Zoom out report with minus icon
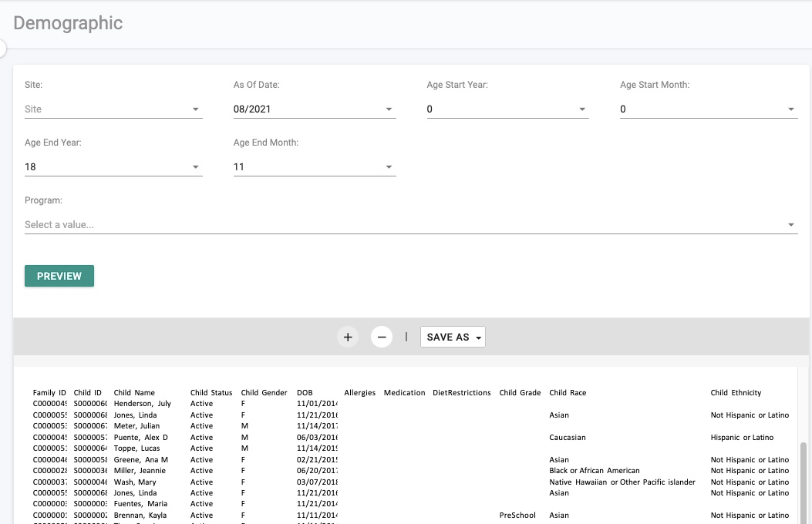Image resolution: width=812 pixels, height=524 pixels. tap(382, 337)
